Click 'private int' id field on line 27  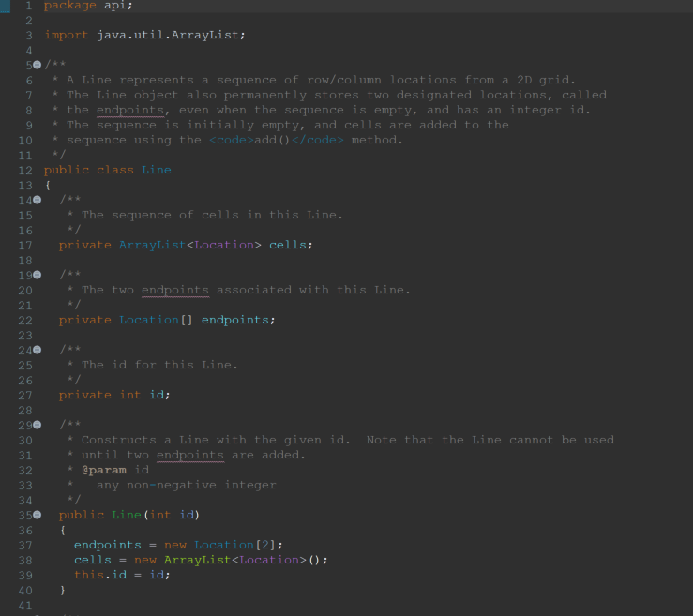(x=100, y=395)
